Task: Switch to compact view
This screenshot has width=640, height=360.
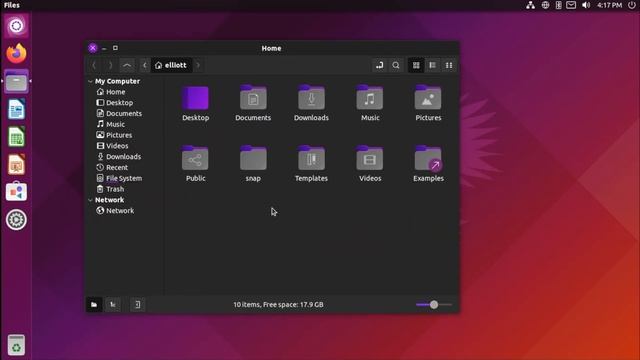Action: pyautogui.click(x=449, y=65)
